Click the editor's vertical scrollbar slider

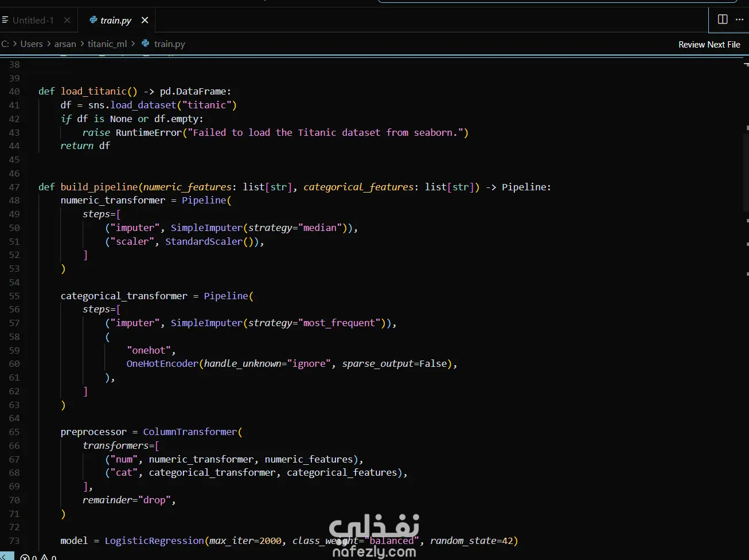[746, 172]
